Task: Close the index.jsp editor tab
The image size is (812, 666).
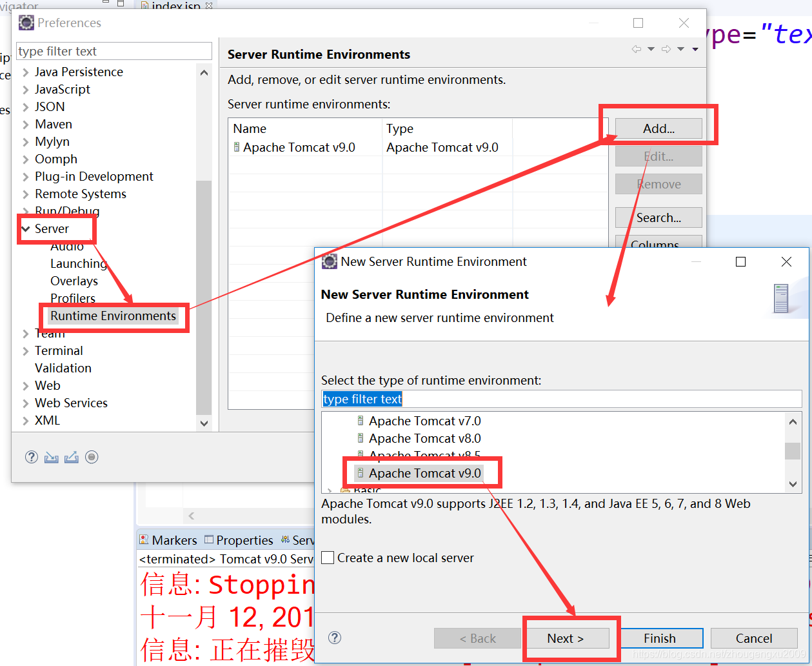Action: point(208,6)
